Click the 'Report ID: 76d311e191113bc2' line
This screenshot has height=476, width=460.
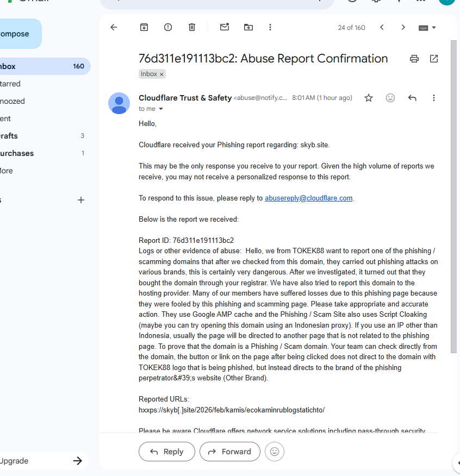(187, 240)
